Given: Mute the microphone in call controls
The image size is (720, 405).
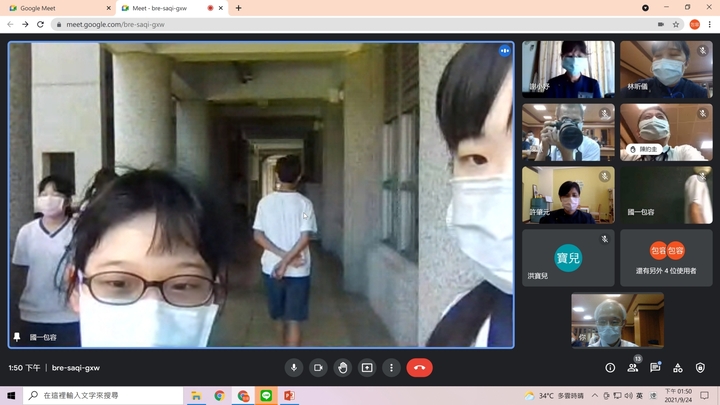Looking at the screenshot, I should tap(294, 367).
